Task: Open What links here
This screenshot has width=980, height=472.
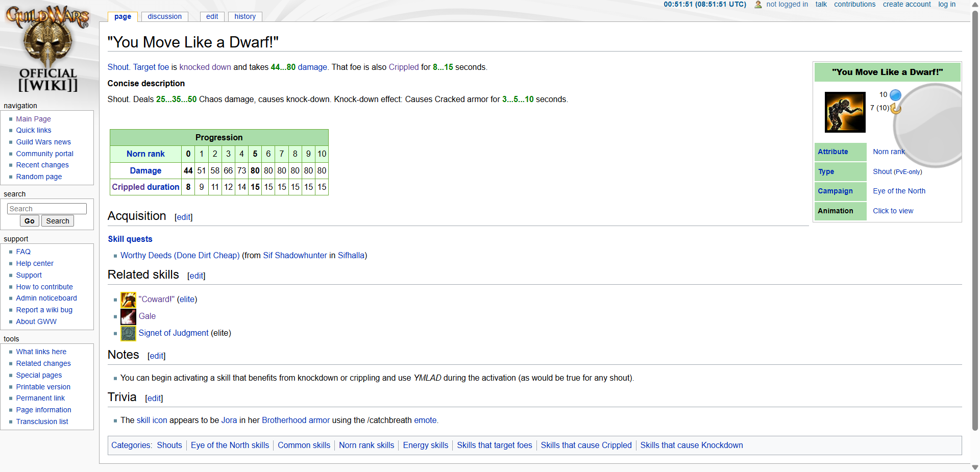Action: [41, 352]
